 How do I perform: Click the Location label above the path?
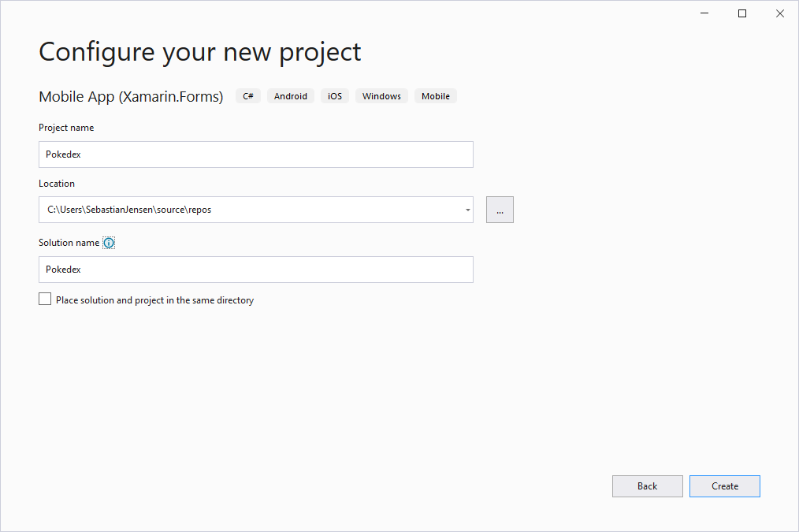pyautogui.click(x=57, y=184)
